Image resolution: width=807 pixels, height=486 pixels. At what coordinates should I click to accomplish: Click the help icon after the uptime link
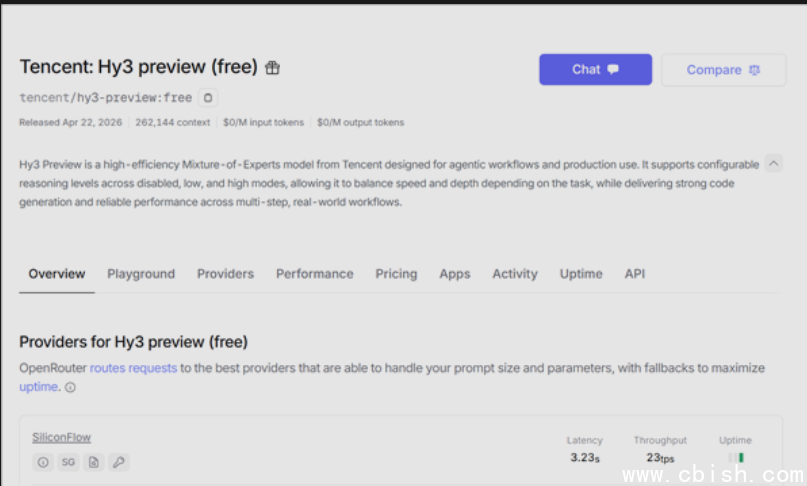pyautogui.click(x=70, y=387)
